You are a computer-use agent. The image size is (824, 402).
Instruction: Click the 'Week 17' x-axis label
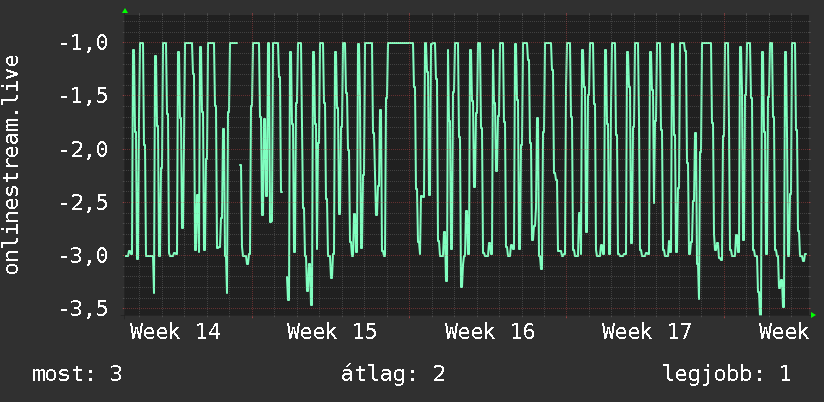(647, 332)
